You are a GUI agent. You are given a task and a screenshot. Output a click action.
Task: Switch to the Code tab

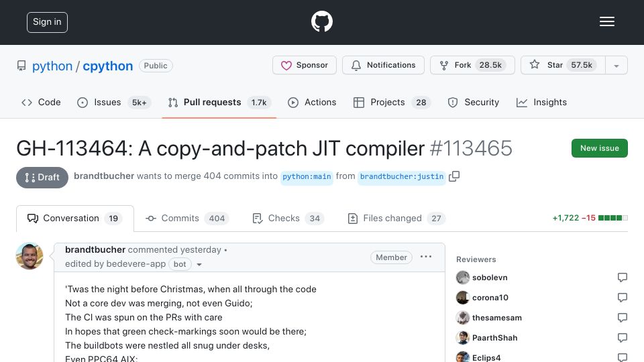tap(41, 102)
